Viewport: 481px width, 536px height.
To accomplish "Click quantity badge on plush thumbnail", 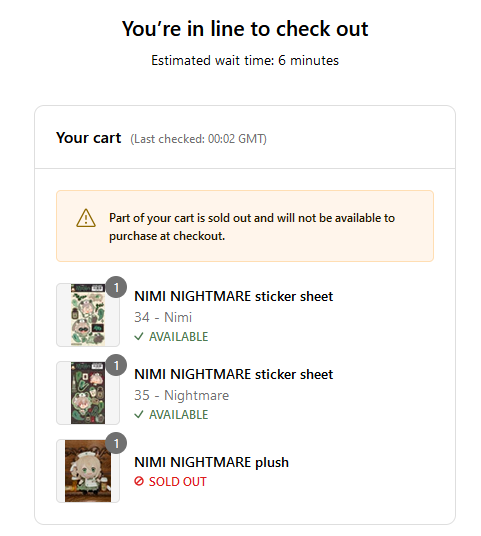I will 116,443.
